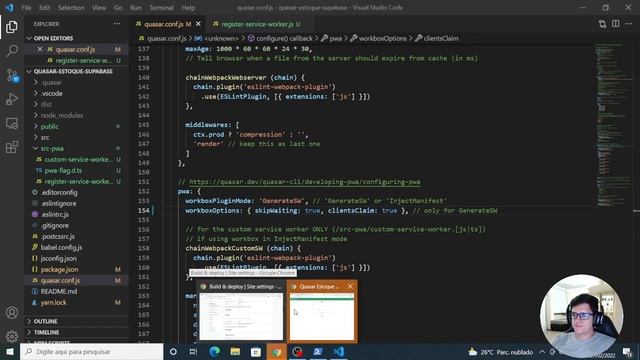Open the Terminal menu

[161, 8]
